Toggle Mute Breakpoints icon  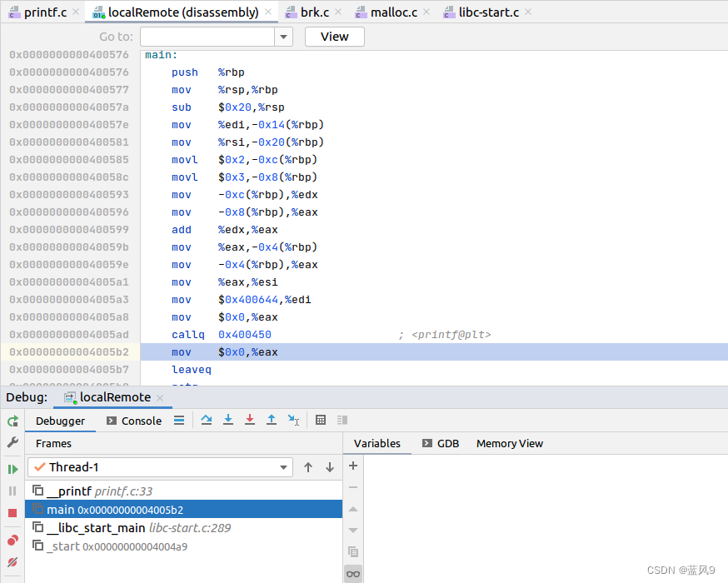[x=12, y=562]
